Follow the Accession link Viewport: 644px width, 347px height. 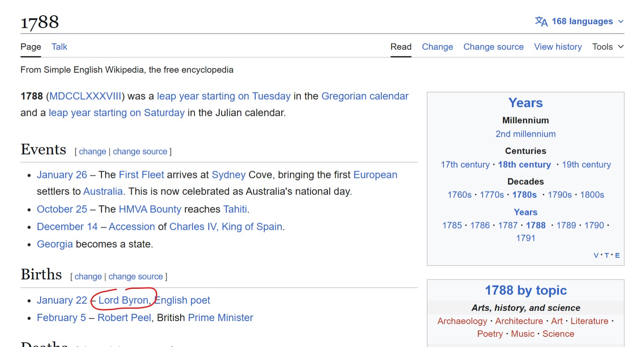pos(132,226)
